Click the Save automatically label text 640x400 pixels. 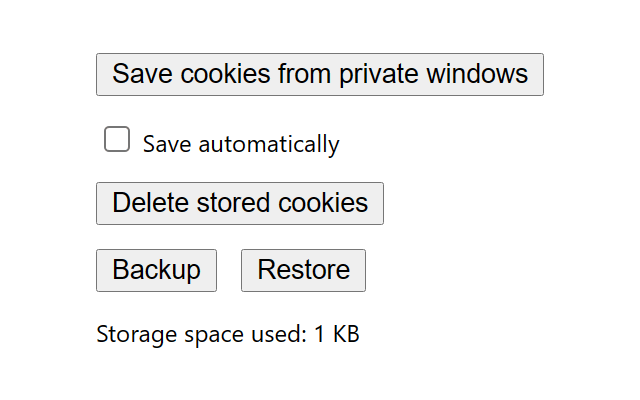241,144
